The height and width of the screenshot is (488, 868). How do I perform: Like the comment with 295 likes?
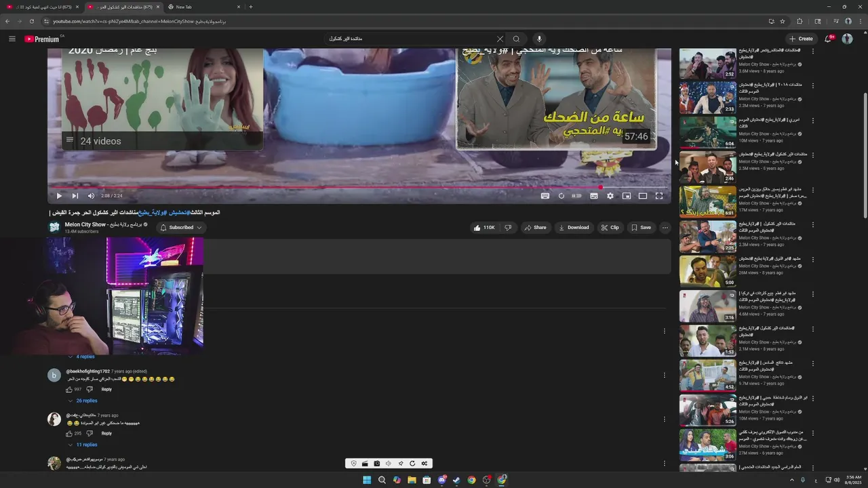69,434
